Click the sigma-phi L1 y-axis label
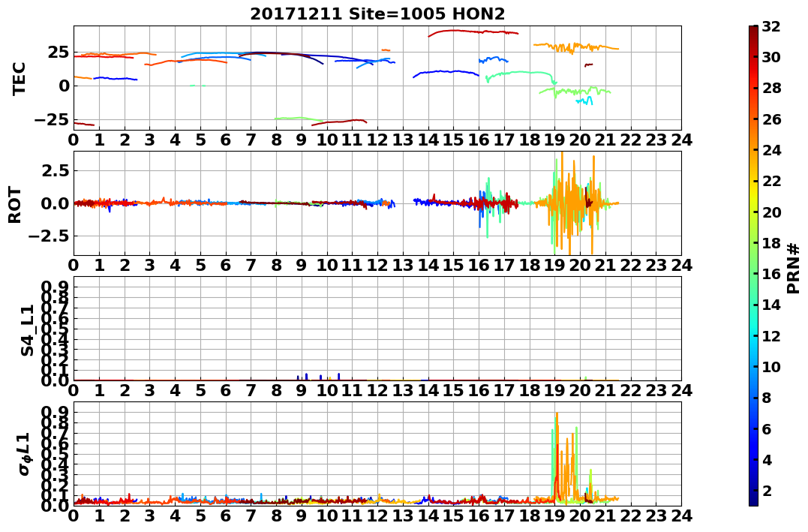This screenshot has width=808, height=532. tap(24, 454)
